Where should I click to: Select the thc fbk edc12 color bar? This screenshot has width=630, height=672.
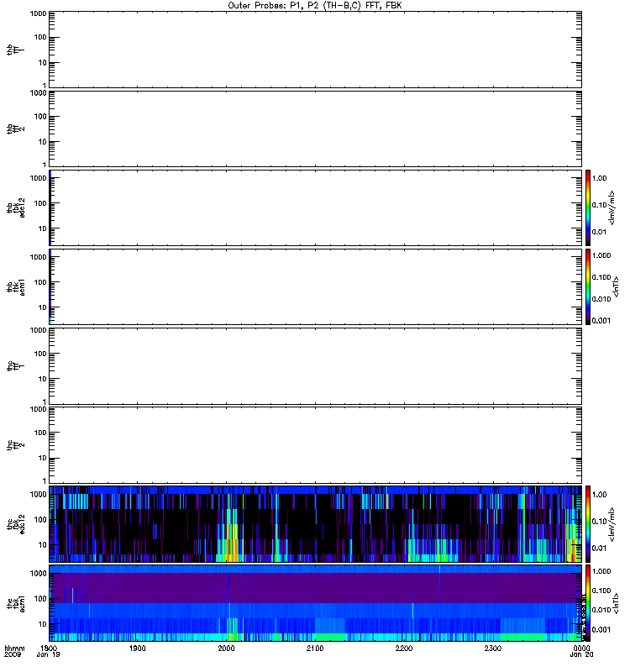click(x=588, y=523)
